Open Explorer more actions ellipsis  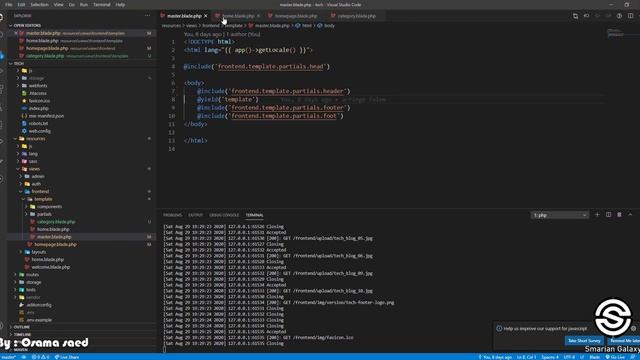click(147, 16)
